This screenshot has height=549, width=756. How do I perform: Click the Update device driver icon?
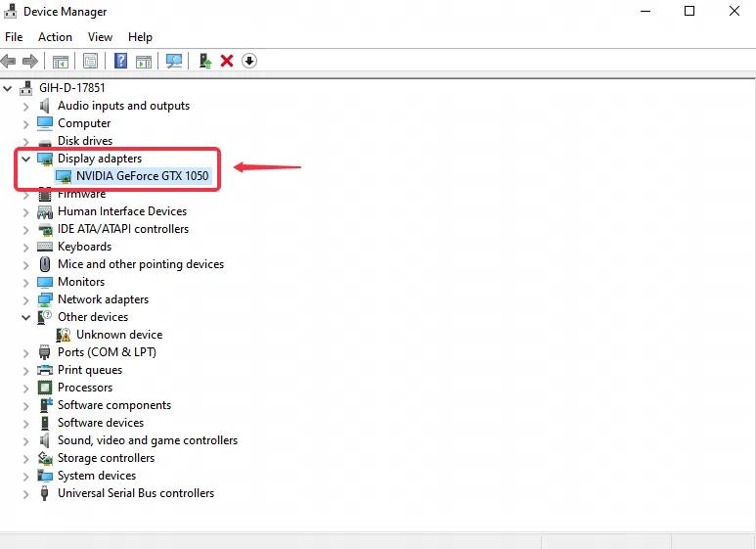[x=205, y=61]
